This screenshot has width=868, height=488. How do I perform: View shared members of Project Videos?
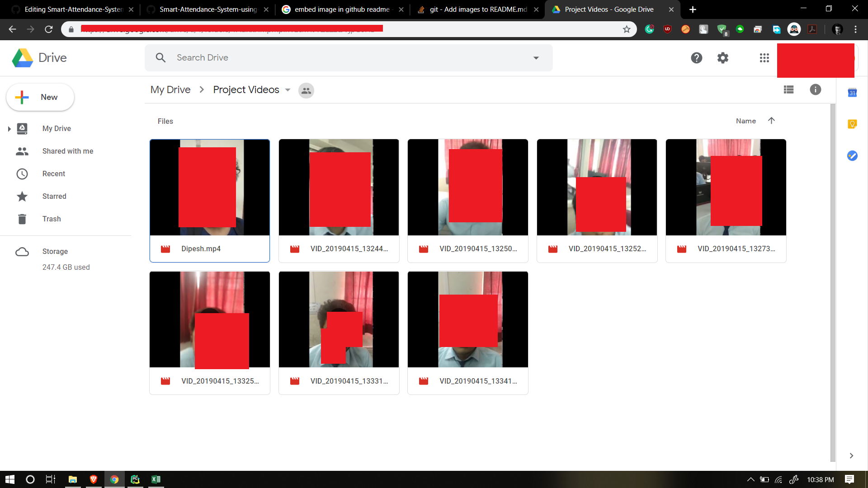[x=306, y=90]
